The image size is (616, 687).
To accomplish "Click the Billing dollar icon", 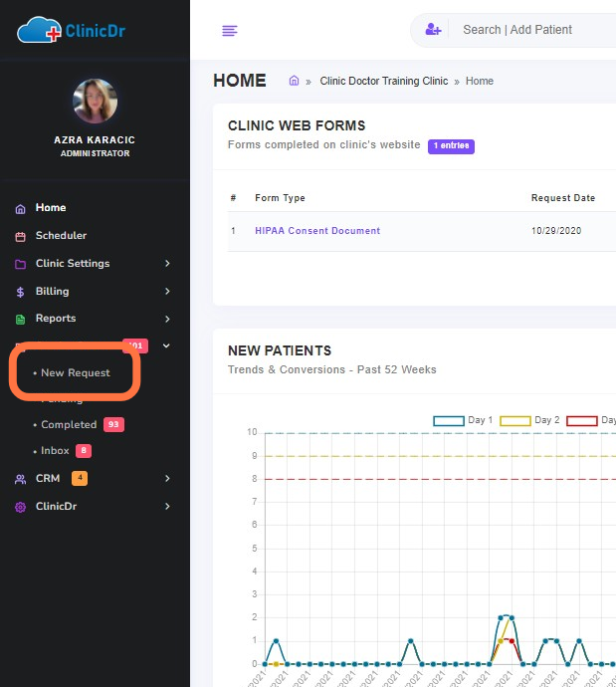I will [x=20, y=292].
